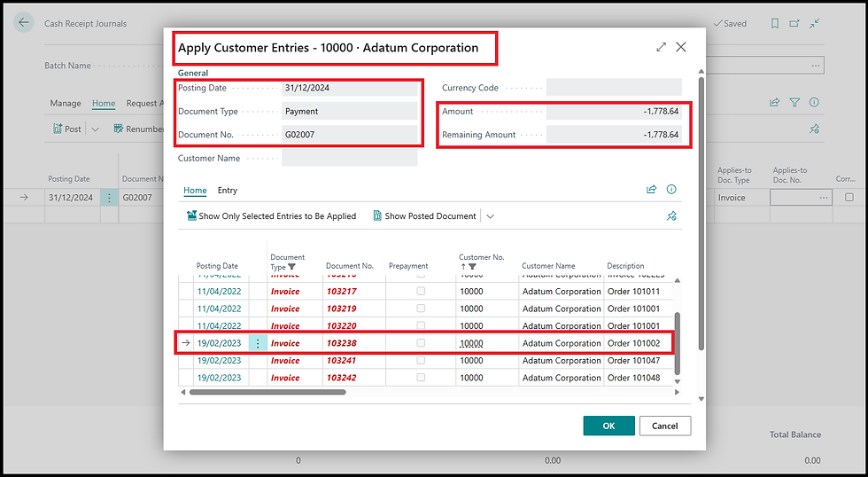
Task: Open the Home tab in the journal
Action: [x=104, y=103]
